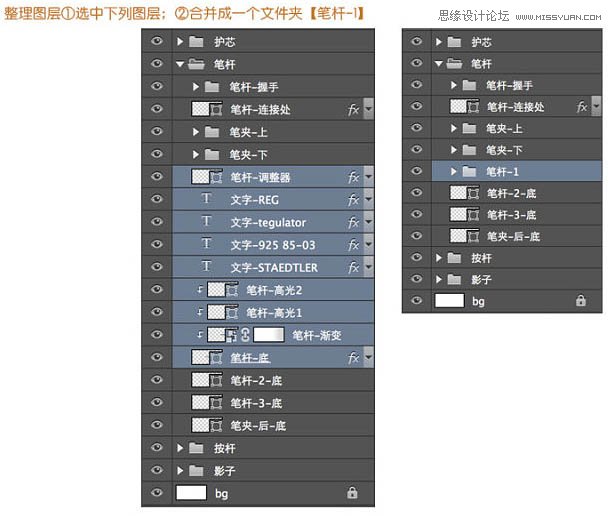
Task: Click the 笔夹-上 folder icon in left panel
Action: tap(212, 132)
